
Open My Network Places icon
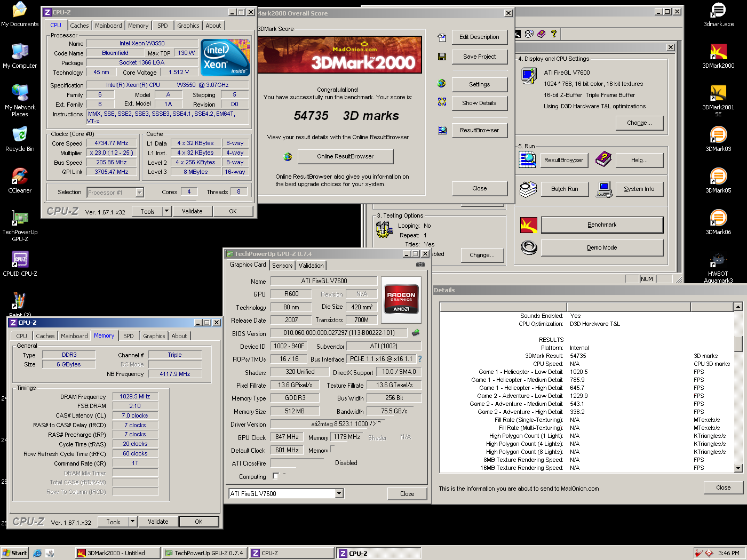pyautogui.click(x=20, y=100)
